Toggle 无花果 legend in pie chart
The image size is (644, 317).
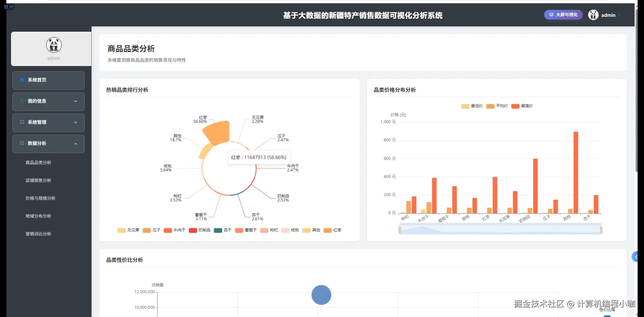click(x=128, y=230)
